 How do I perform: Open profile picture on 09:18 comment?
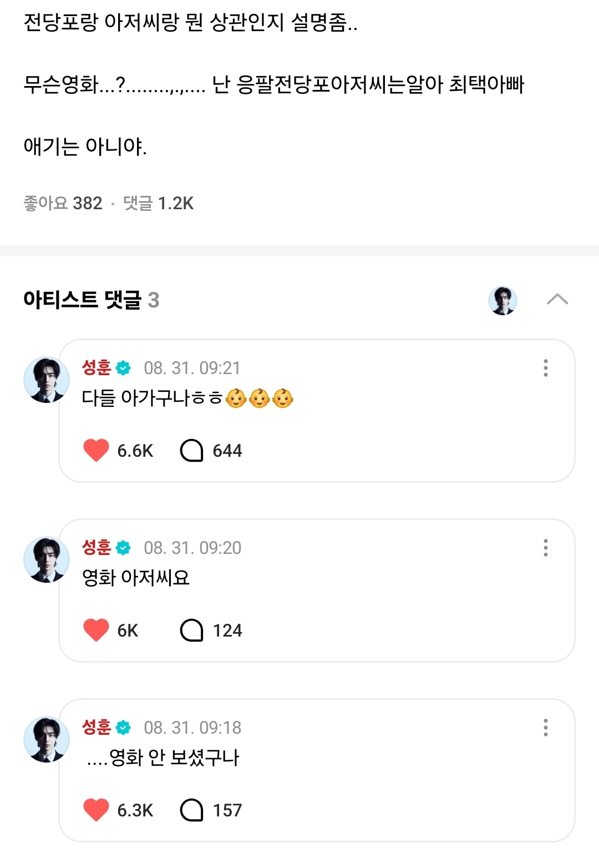pyautogui.click(x=47, y=739)
